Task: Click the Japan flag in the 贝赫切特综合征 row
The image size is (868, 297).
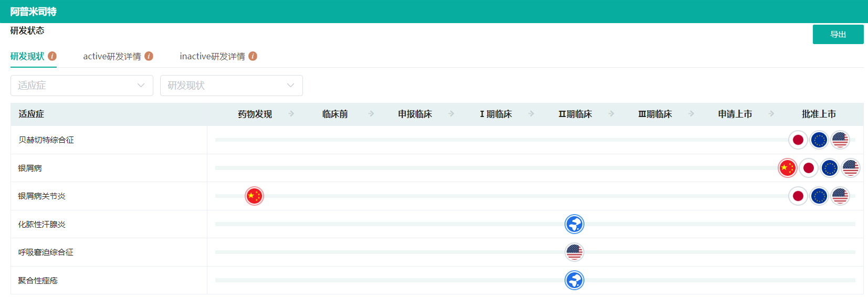Action: coord(798,140)
